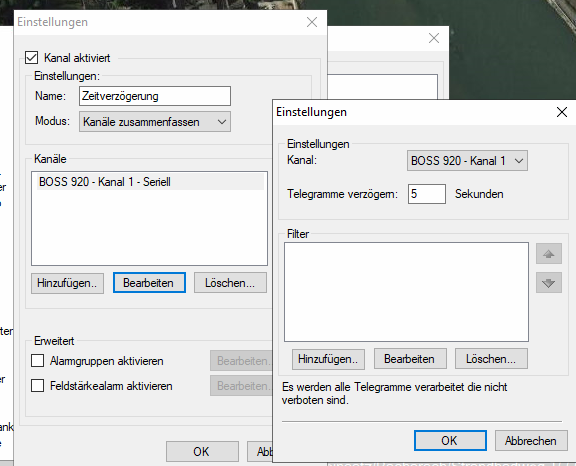This screenshot has height=466, width=576.
Task: Enable Feldstärkealarm aktivieren checkbox
Action: (37, 386)
